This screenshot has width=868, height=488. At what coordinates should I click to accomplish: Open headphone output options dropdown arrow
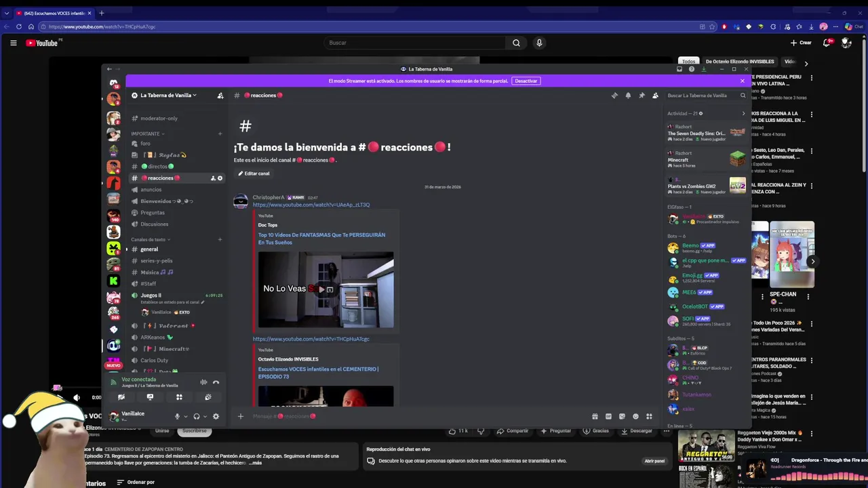pos(204,417)
